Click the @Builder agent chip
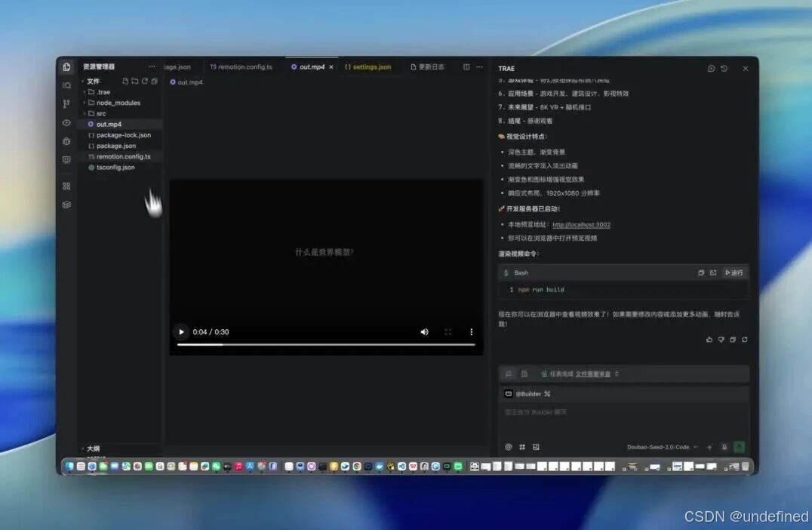The height and width of the screenshot is (530, 812). coord(527,394)
